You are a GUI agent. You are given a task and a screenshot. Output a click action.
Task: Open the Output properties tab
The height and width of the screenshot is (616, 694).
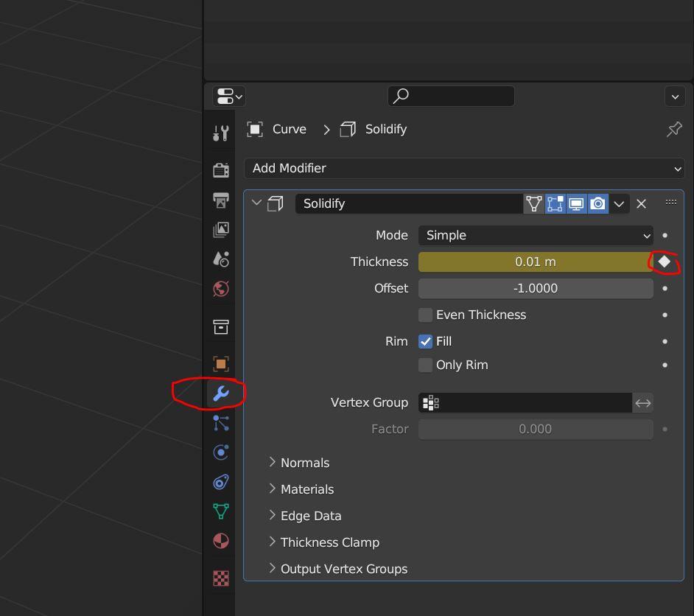[220, 200]
